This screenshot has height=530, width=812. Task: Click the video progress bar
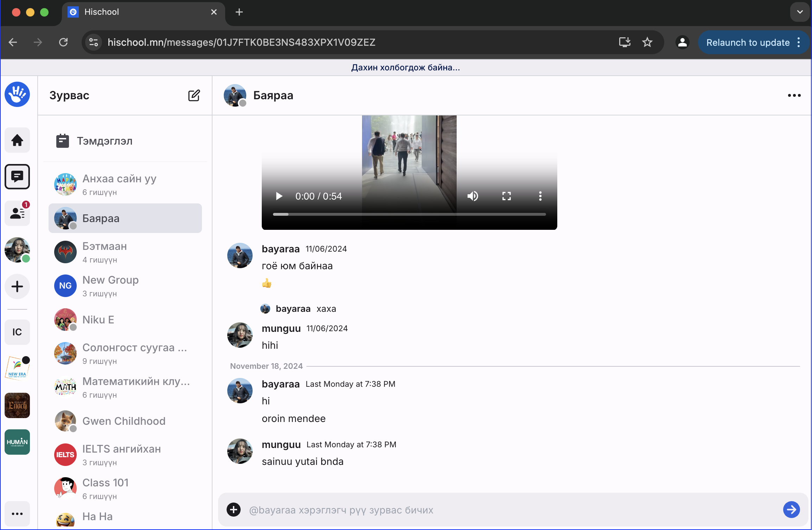[409, 214]
